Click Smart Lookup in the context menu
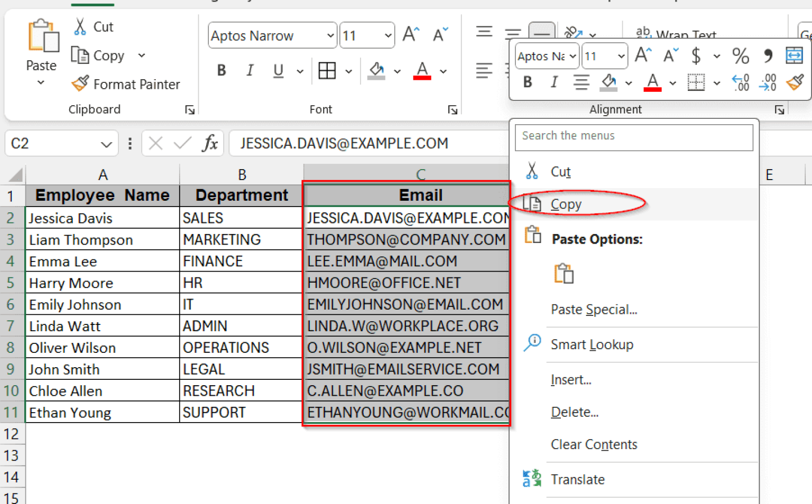The image size is (812, 504). 592,344
